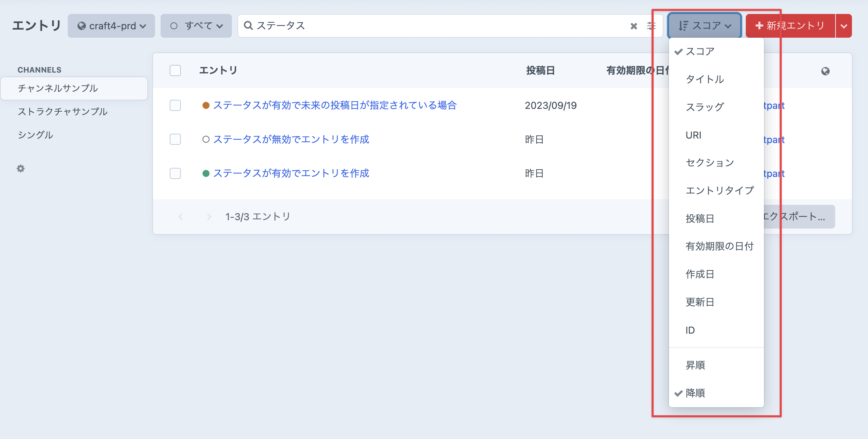Click the sort direction icon beside スコア
This screenshot has width=868, height=439.
(x=684, y=25)
